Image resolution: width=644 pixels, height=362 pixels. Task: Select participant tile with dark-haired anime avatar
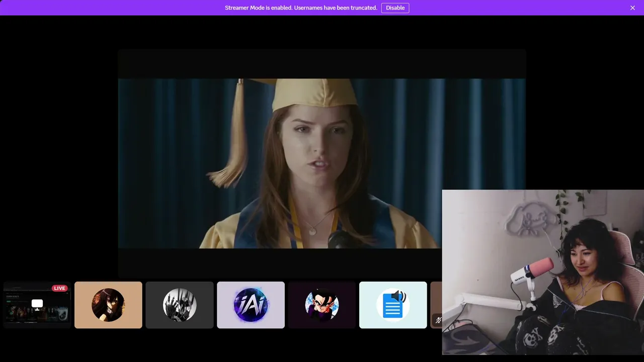click(x=108, y=305)
